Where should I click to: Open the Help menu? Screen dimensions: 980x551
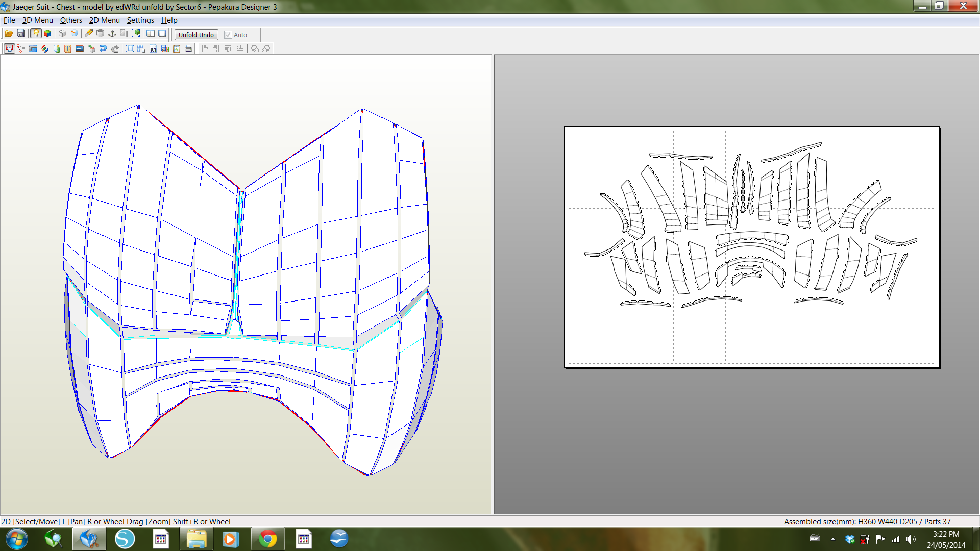click(169, 20)
